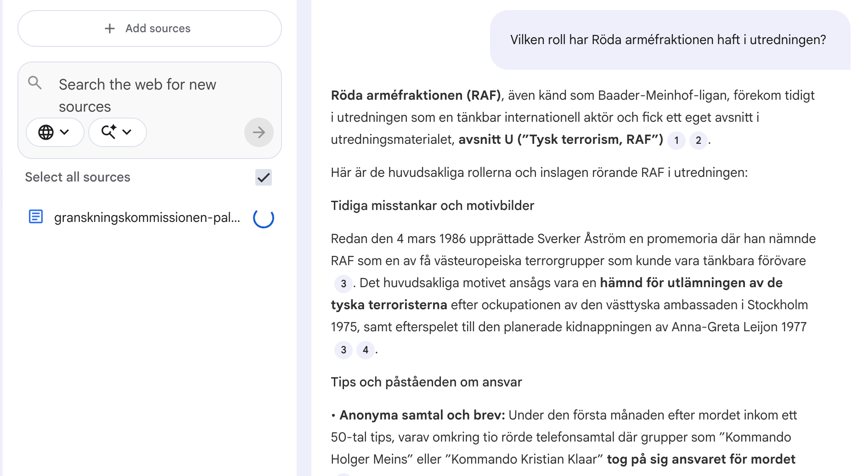
Task: Open citation 3 before 'Det huvudsakliga motivet'
Action: pyautogui.click(x=343, y=284)
